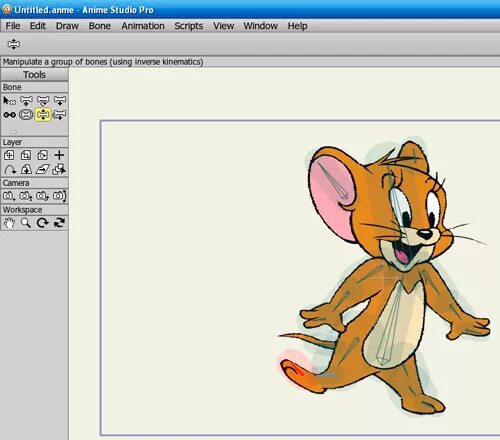Open the Animation menu
500x440 pixels.
coord(143,26)
